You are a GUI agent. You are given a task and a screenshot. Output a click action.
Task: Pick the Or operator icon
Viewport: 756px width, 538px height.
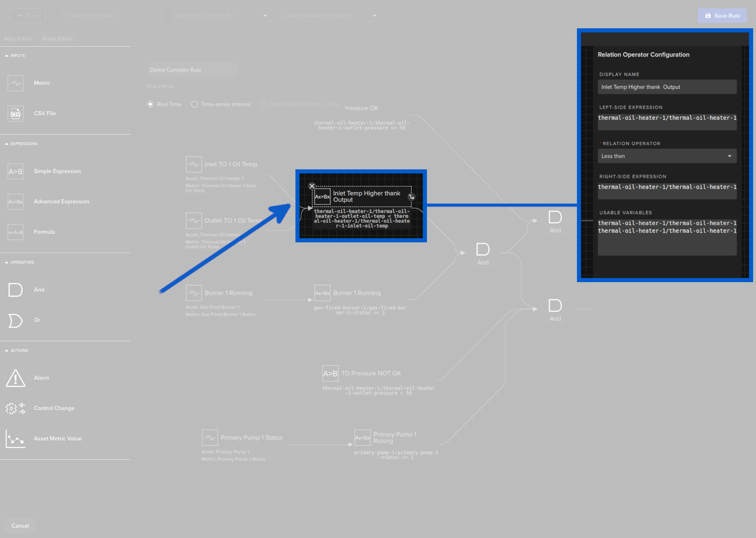[15, 320]
